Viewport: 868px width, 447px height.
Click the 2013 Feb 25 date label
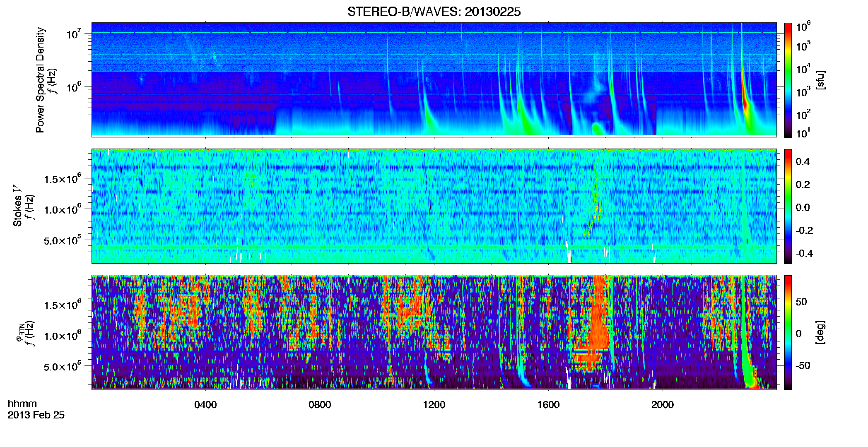(x=36, y=415)
